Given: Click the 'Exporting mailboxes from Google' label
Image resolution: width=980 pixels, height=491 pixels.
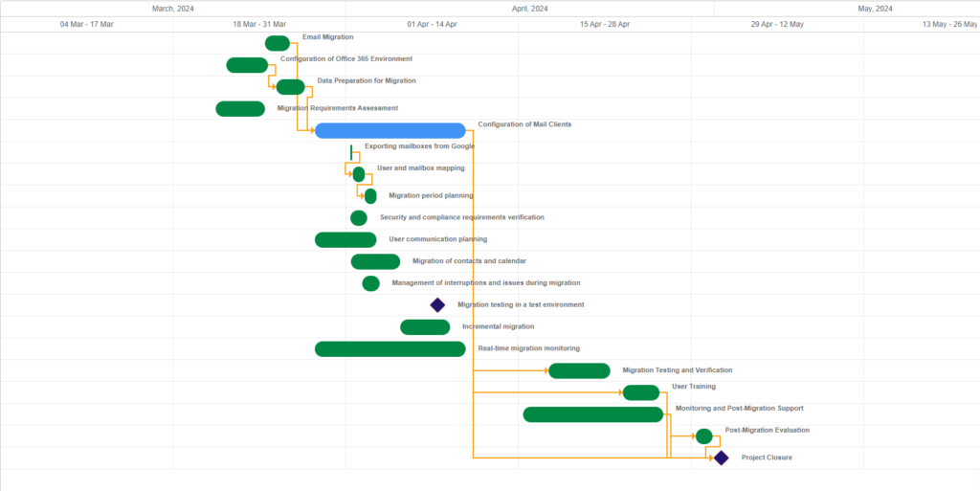Looking at the screenshot, I should (420, 146).
